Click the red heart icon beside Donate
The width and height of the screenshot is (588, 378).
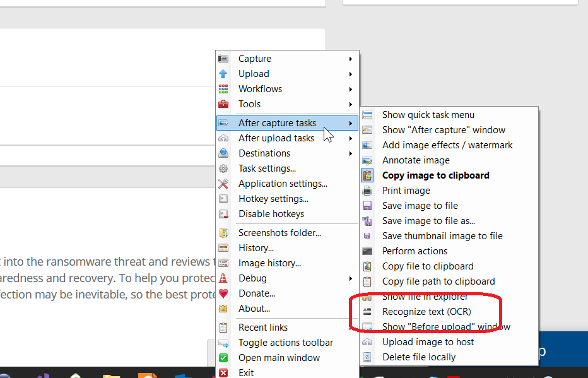tap(223, 293)
